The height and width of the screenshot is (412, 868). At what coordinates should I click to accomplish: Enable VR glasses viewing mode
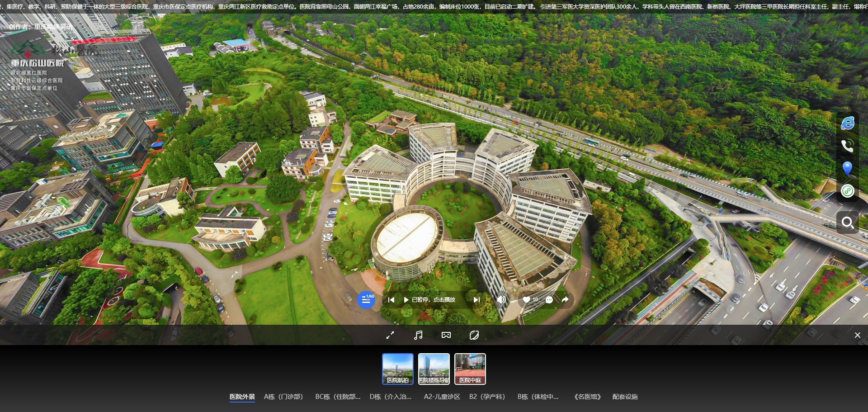(x=446, y=335)
